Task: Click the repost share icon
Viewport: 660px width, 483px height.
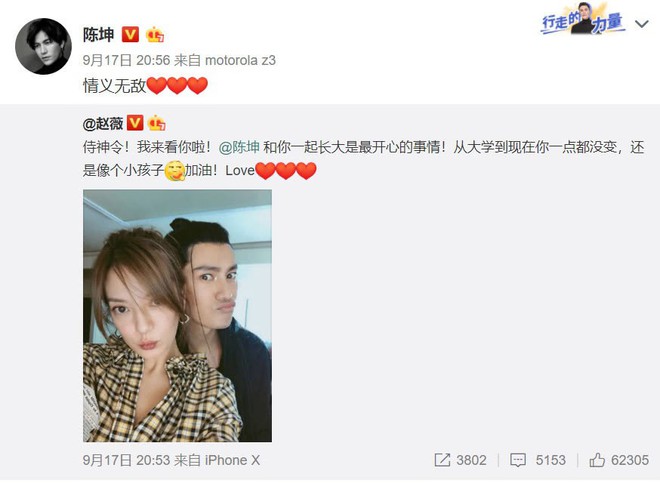Action: pyautogui.click(x=442, y=460)
